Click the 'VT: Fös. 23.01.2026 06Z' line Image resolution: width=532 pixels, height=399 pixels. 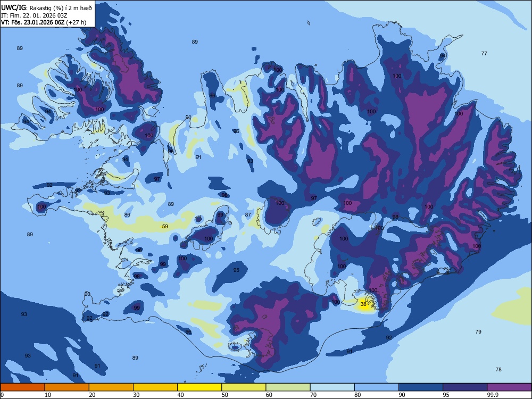(32, 23)
